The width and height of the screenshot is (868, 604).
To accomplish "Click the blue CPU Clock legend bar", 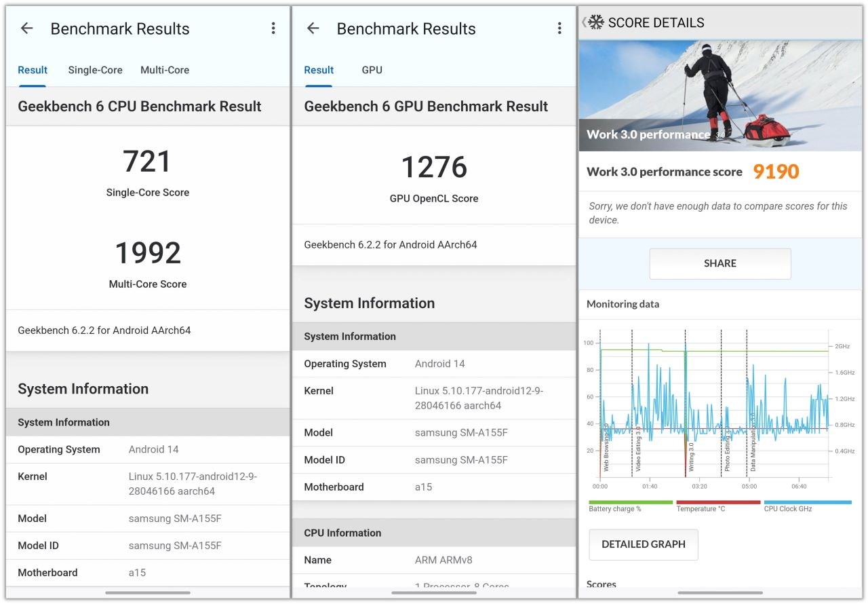I will 807,502.
